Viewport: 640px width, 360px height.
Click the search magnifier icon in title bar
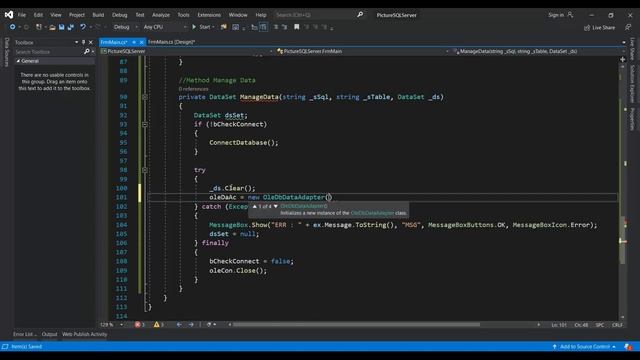pos(360,15)
